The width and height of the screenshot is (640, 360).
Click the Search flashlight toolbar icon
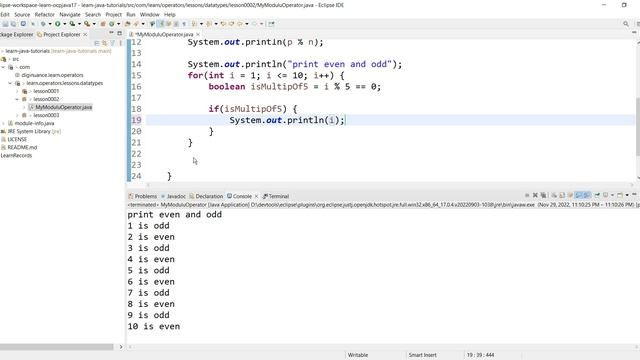click(136, 24)
